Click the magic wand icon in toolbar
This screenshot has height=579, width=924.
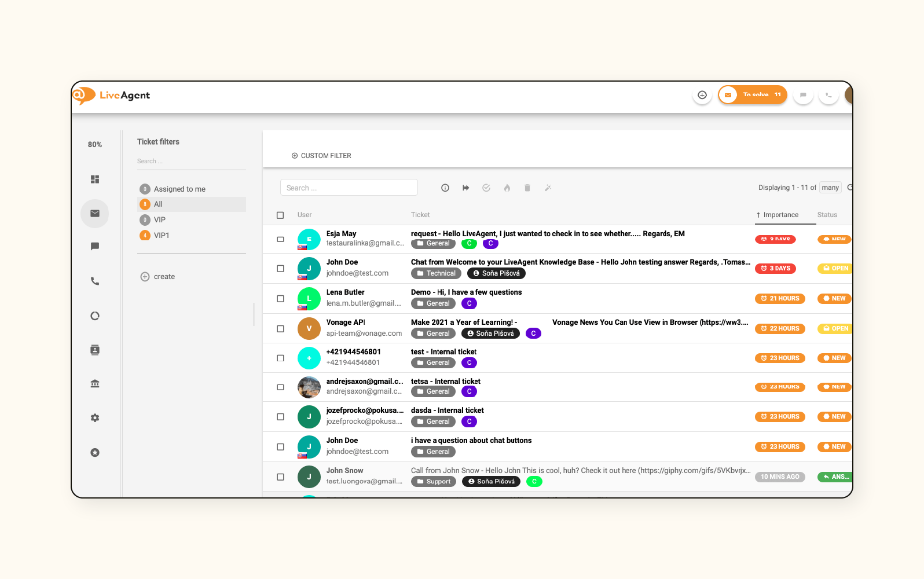coord(548,188)
